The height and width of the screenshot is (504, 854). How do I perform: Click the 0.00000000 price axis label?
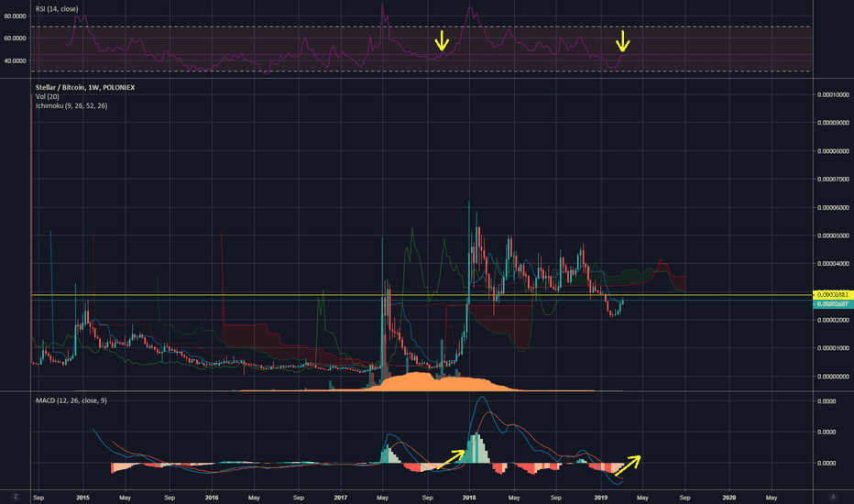(833, 377)
